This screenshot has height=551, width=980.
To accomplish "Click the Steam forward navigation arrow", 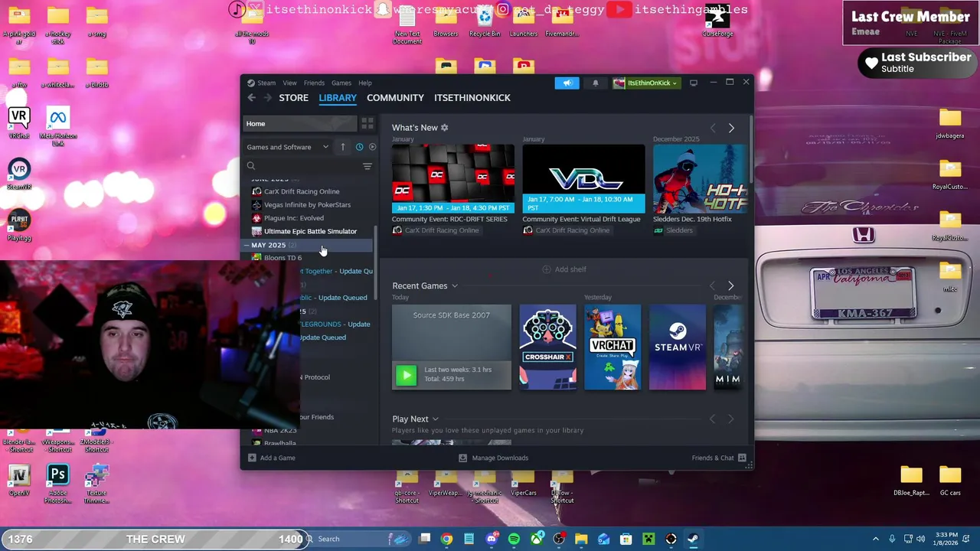I will click(x=267, y=97).
